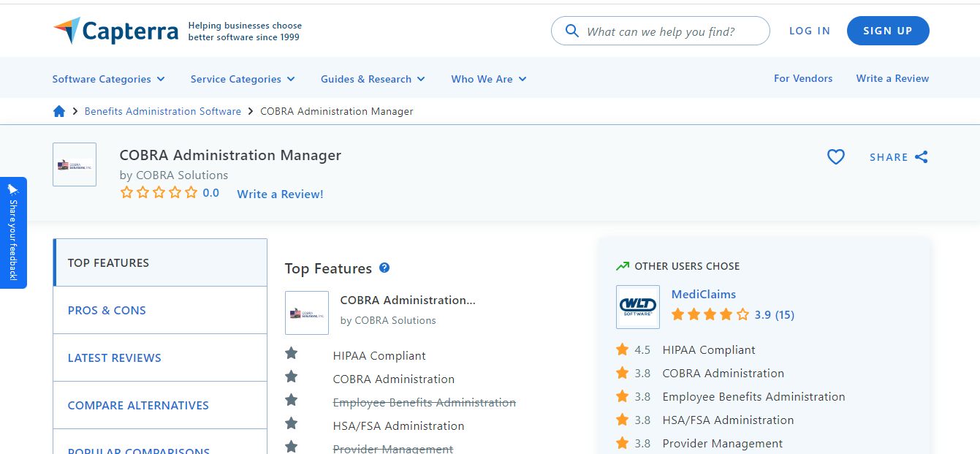Screen dimensions: 980x454
Task: Focus the 'What can we help you find?' search field
Action: click(661, 31)
